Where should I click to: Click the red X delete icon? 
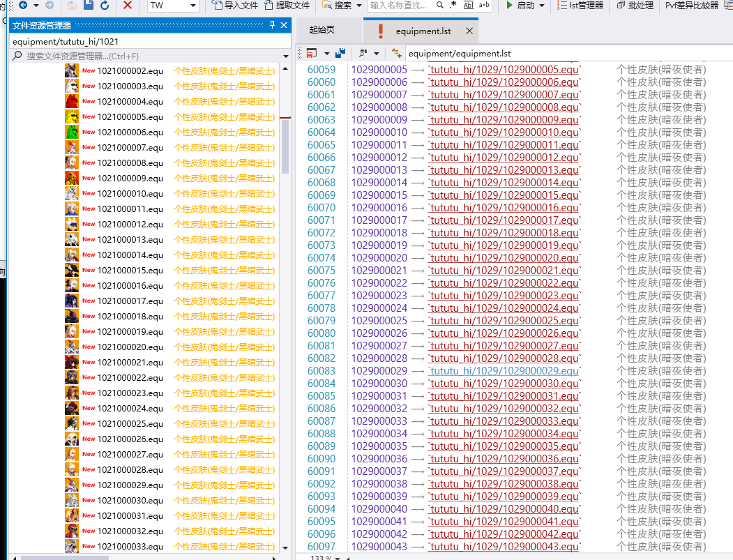(128, 6)
